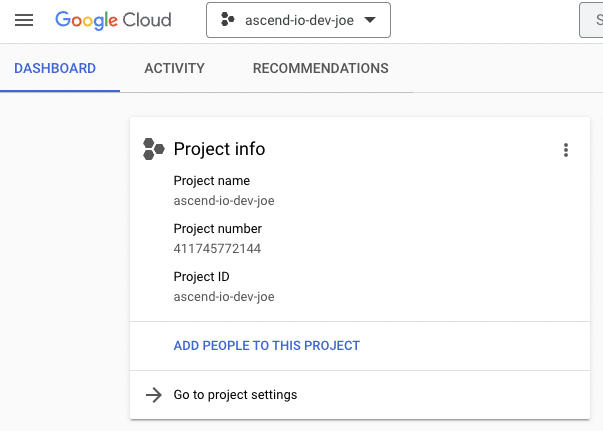The width and height of the screenshot is (603, 431).
Task: Click the arrow icon beside project settings
Action: [153, 395]
